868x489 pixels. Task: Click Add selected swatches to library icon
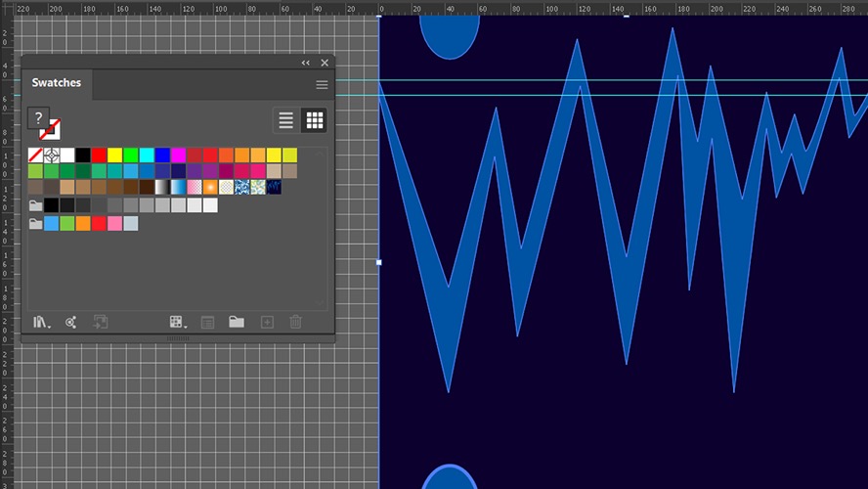(101, 322)
